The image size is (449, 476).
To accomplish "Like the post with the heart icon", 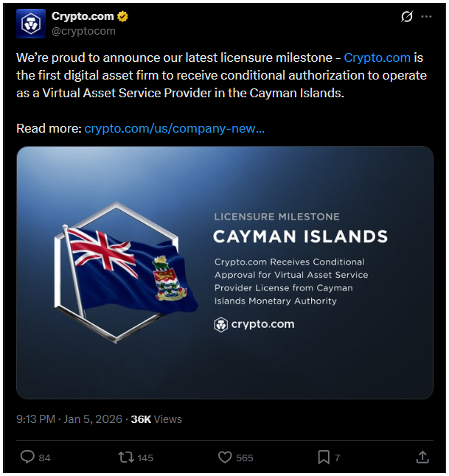I will point(225,457).
